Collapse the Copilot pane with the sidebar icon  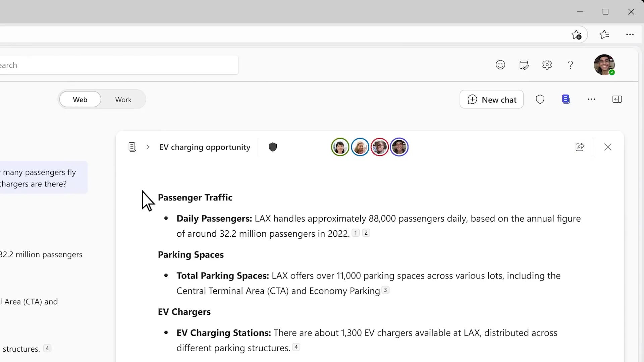tap(617, 99)
